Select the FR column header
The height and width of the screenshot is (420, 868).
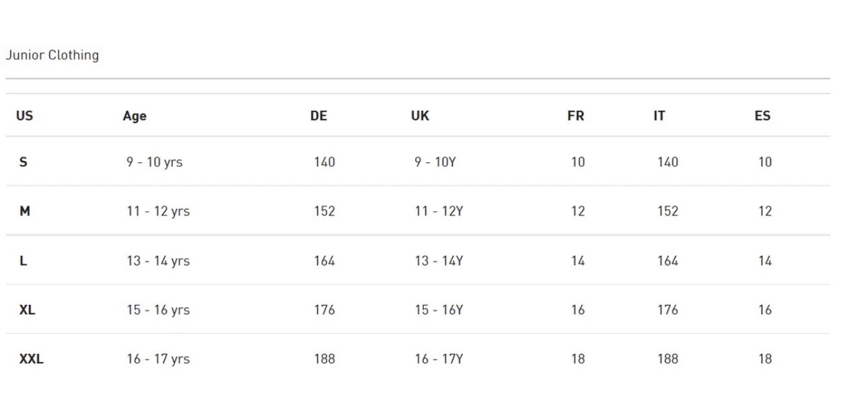[575, 116]
